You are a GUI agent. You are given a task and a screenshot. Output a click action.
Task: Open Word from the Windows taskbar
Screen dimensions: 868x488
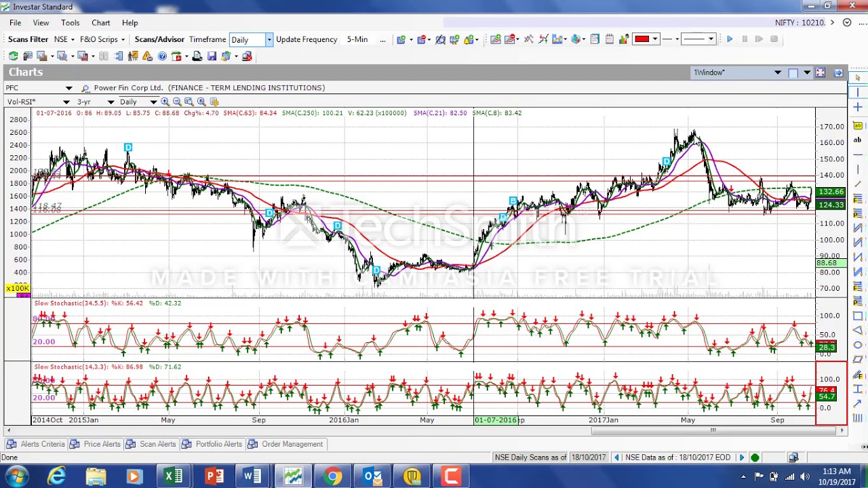252,476
